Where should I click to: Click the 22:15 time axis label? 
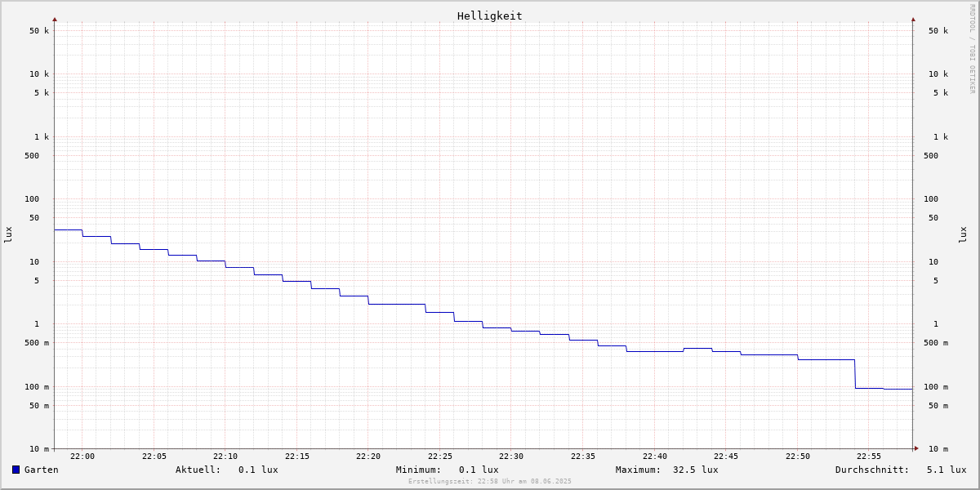pos(297,457)
